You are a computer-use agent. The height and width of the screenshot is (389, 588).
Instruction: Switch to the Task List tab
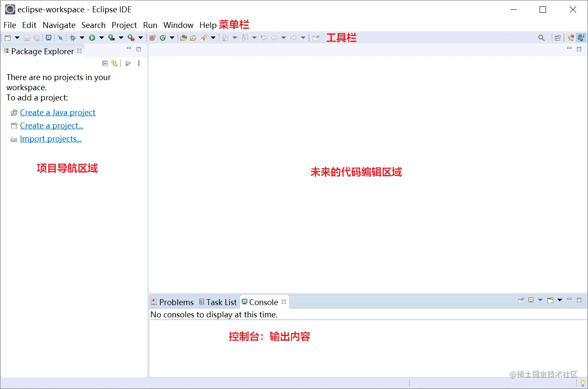[x=218, y=302]
